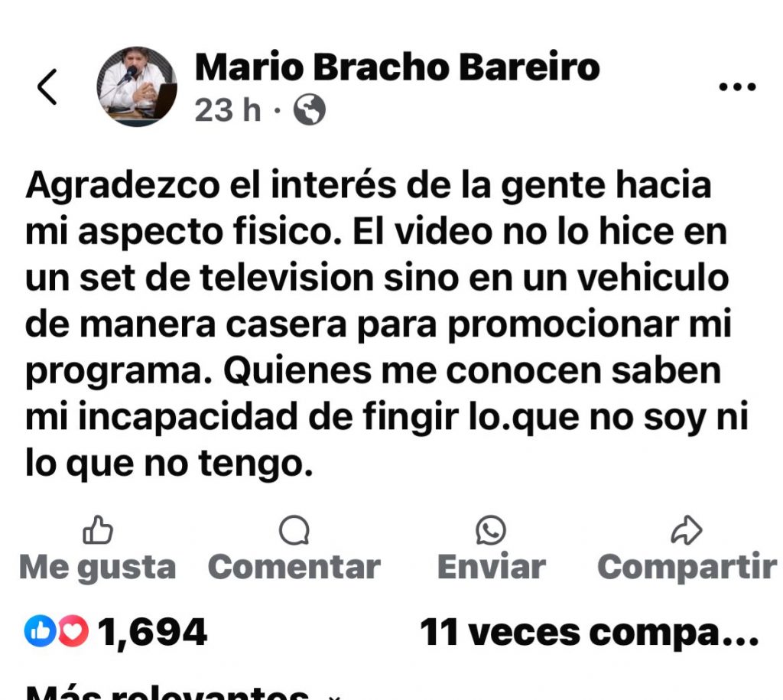The image size is (783, 700).
Task: Open Mario Bracho Bareiro's profile picture
Action: coord(137,86)
